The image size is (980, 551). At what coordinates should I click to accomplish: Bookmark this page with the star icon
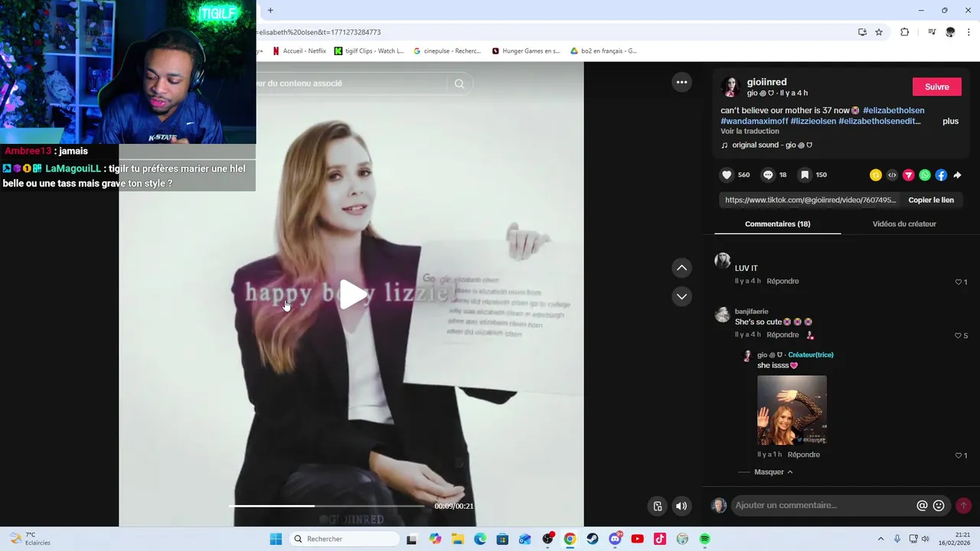tap(879, 32)
